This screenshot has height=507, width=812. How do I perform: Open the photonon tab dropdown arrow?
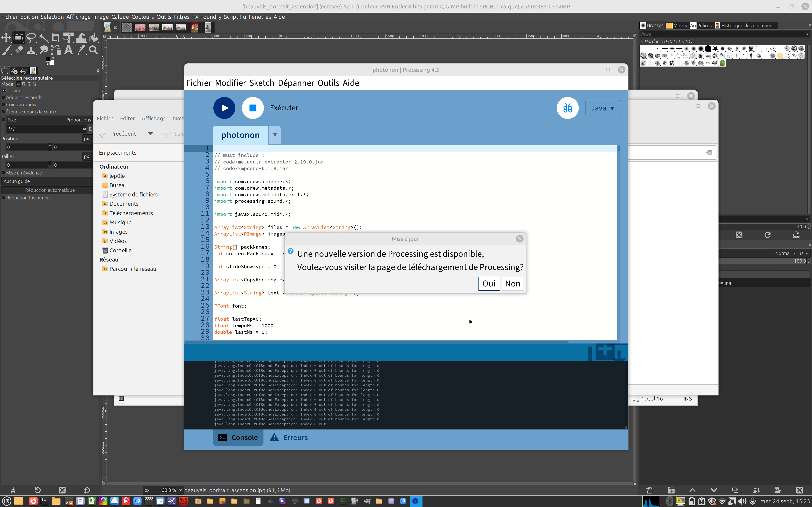click(275, 135)
